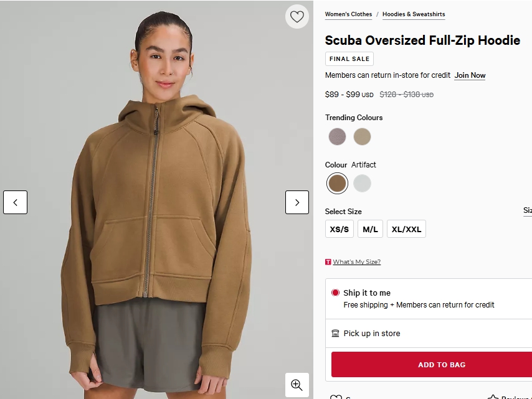Click the red What's My Size icon
This screenshot has width=532, height=399.
328,261
